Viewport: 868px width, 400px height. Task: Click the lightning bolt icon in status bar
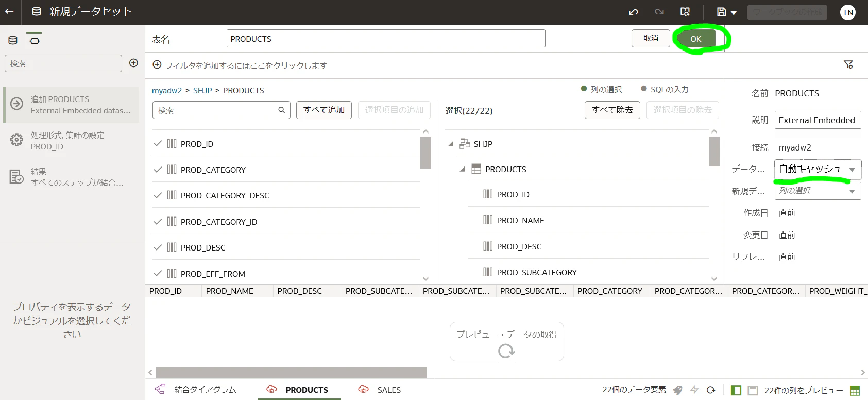coord(694,390)
